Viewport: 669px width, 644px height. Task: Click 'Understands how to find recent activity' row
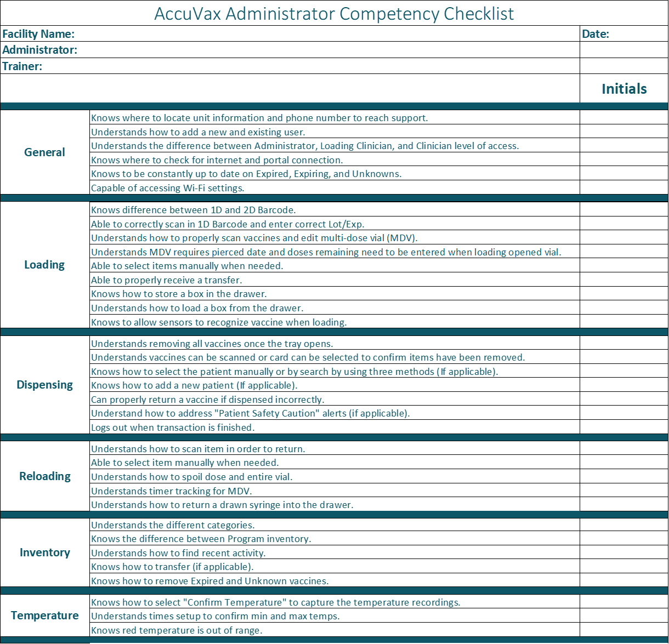click(x=334, y=552)
